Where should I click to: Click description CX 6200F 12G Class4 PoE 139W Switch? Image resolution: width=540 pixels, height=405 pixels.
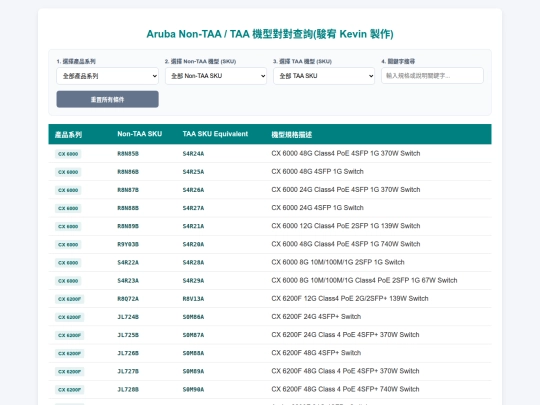(x=350, y=299)
